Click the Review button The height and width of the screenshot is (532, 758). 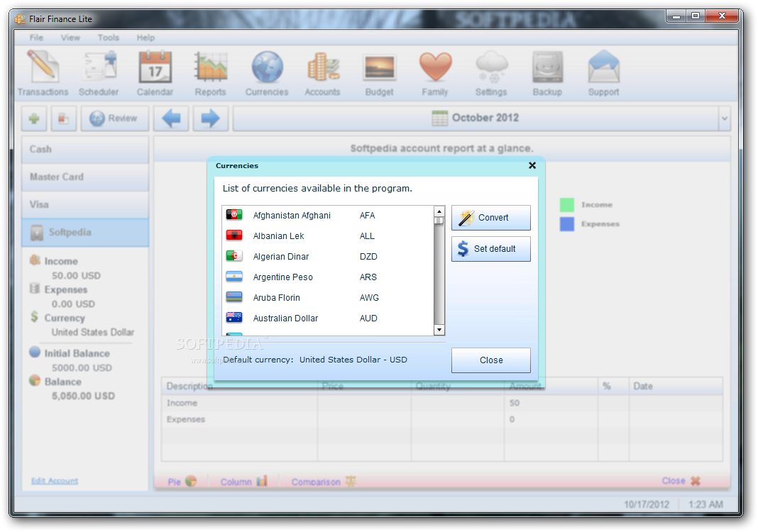point(114,118)
